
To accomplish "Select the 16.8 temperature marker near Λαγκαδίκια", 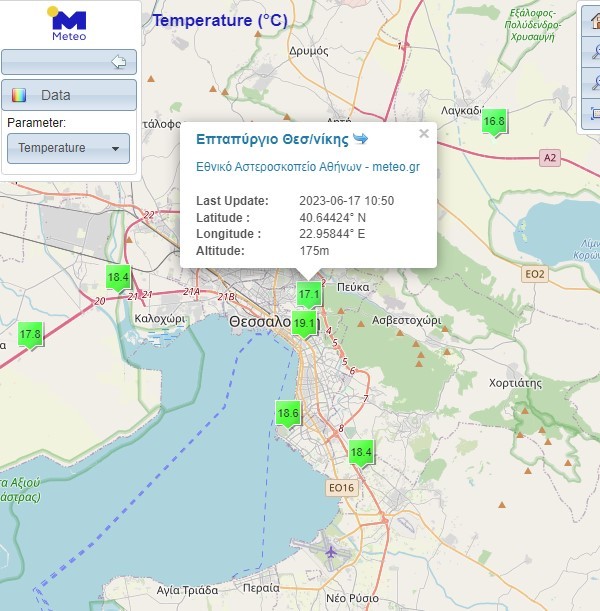I will (494, 122).
